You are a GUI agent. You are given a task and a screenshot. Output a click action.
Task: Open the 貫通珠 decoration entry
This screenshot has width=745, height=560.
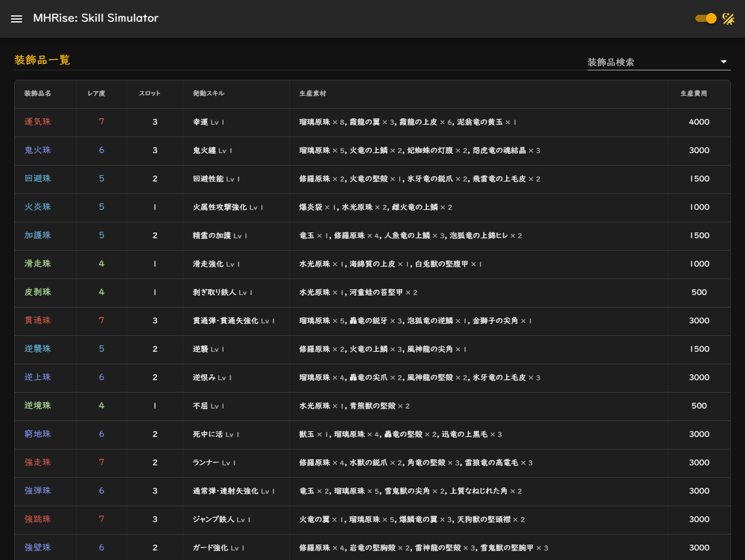pos(38,321)
